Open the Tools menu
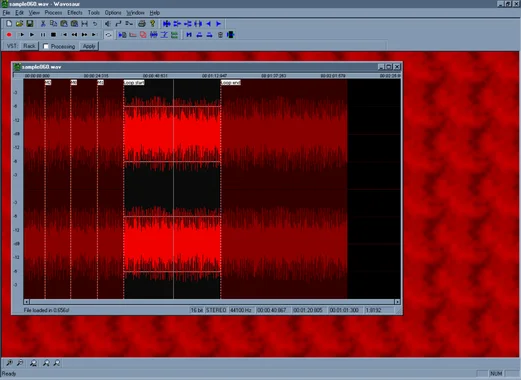The width and height of the screenshot is (521, 380). point(94,13)
